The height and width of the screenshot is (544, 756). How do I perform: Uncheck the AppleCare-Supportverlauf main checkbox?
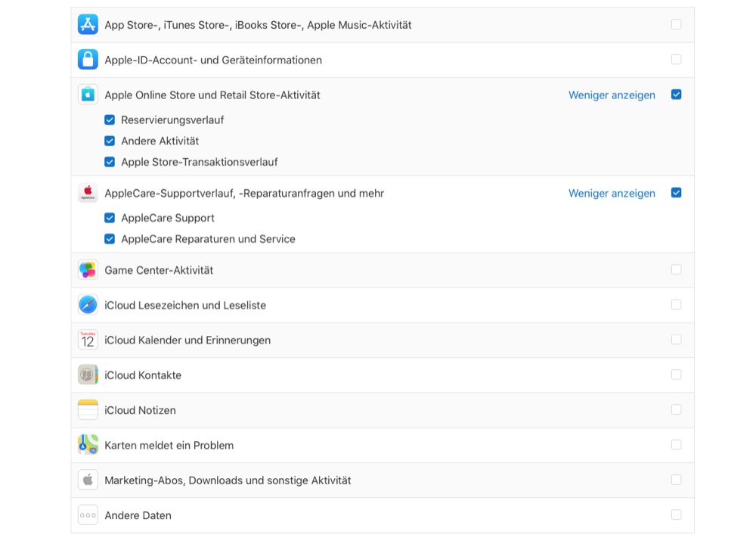pyautogui.click(x=677, y=193)
